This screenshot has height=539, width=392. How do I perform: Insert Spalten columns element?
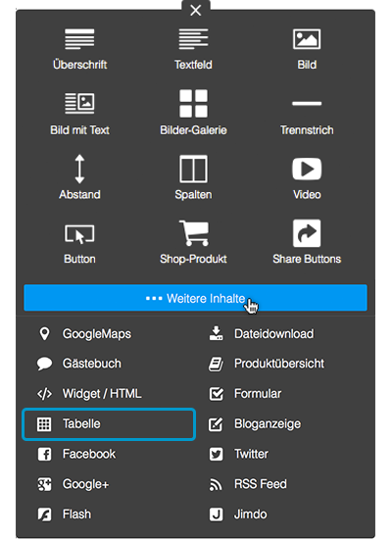click(x=193, y=177)
